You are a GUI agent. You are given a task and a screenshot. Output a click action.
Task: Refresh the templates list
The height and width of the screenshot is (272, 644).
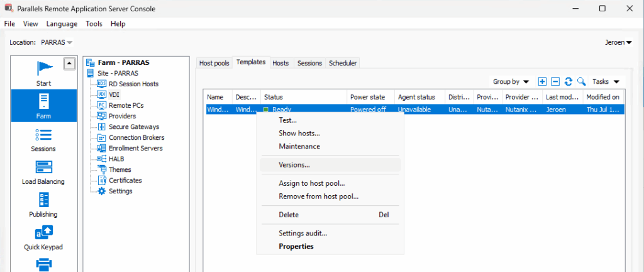pos(569,82)
